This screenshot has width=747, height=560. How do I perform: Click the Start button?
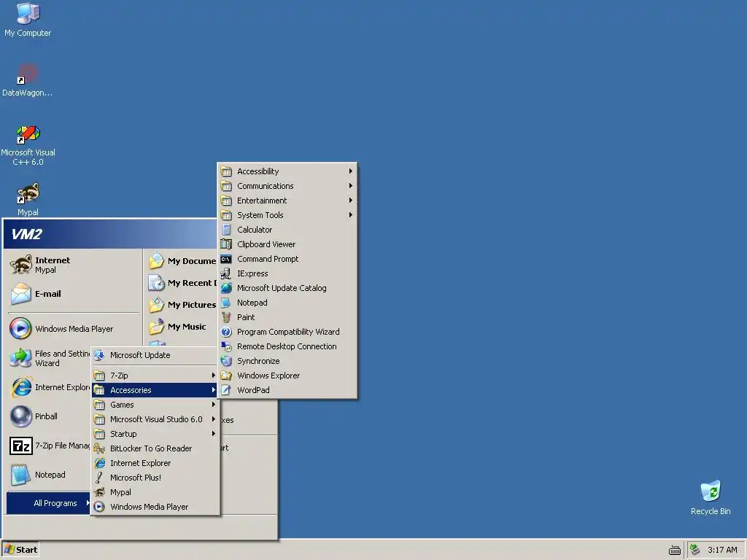coord(20,550)
